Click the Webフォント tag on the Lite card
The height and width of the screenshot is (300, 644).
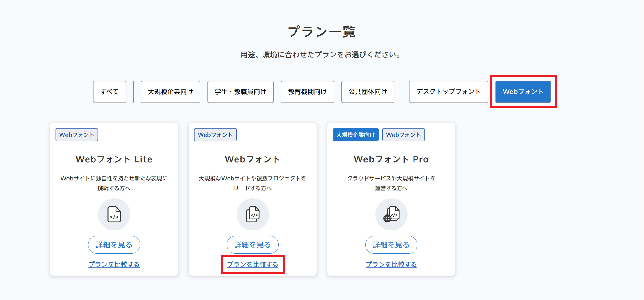(77, 135)
